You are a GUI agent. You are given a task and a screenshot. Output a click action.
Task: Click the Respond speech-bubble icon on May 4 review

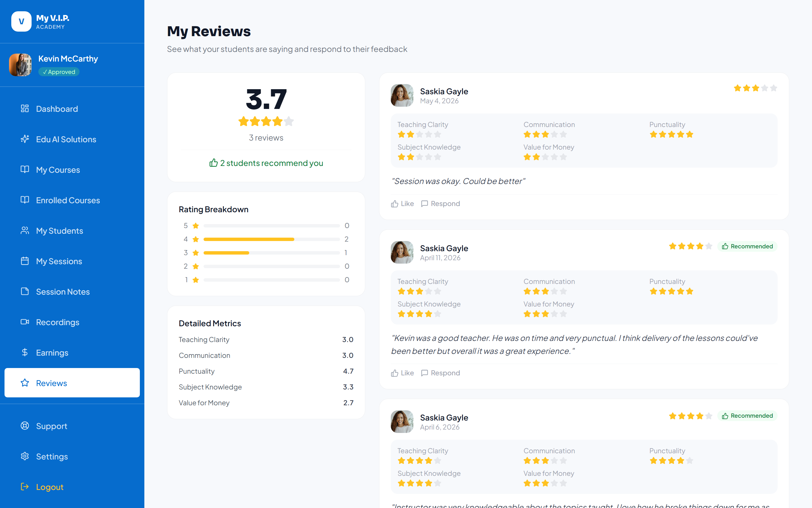[424, 204]
